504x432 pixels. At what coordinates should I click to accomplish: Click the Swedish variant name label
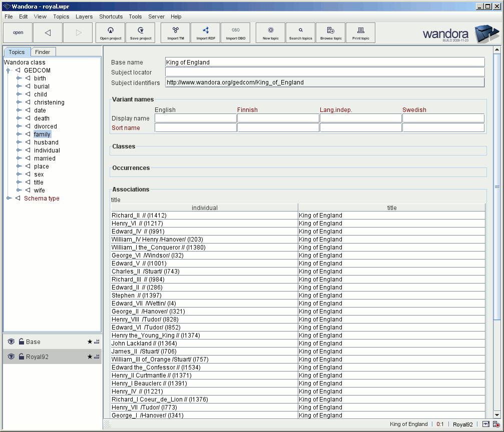(x=414, y=110)
